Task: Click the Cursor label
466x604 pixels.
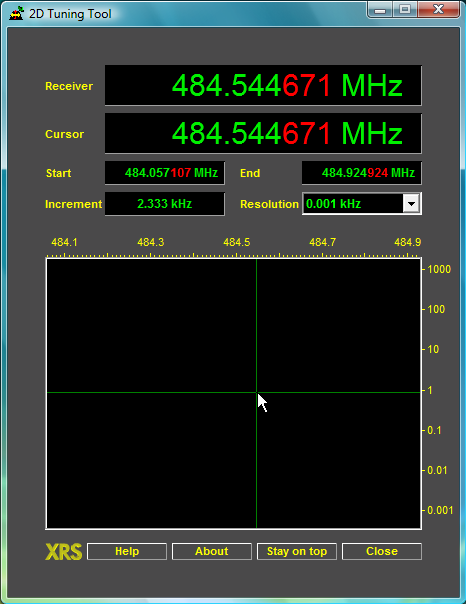Action: point(64,134)
